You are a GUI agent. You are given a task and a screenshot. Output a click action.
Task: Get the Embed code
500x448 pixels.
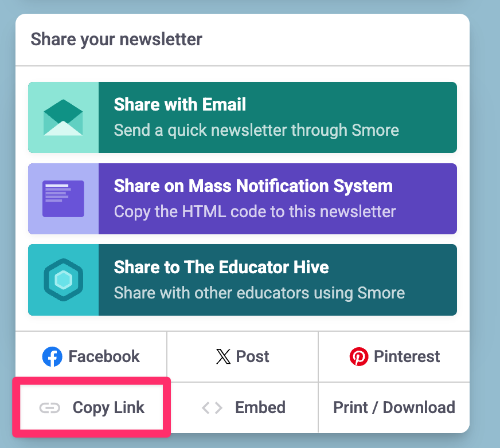point(243,408)
